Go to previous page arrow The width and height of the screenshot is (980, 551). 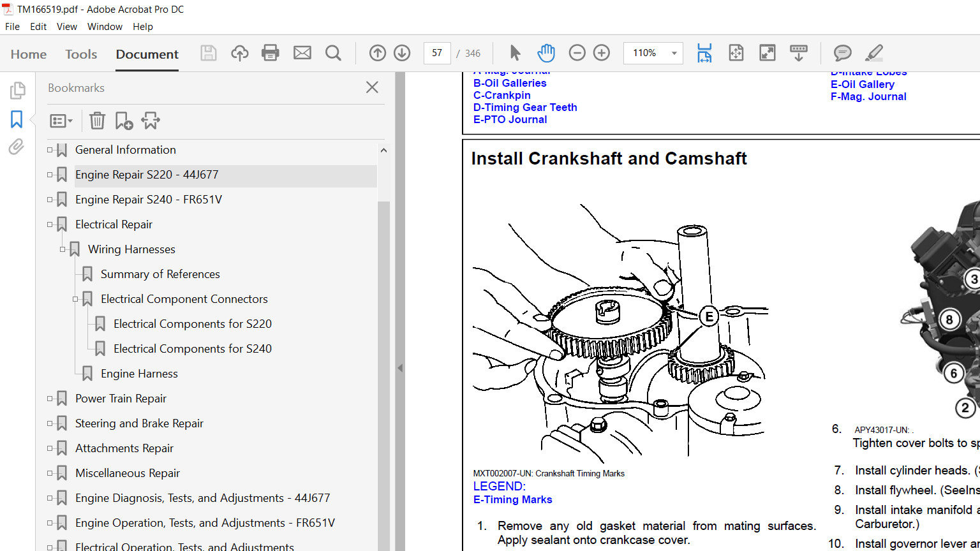[378, 53]
